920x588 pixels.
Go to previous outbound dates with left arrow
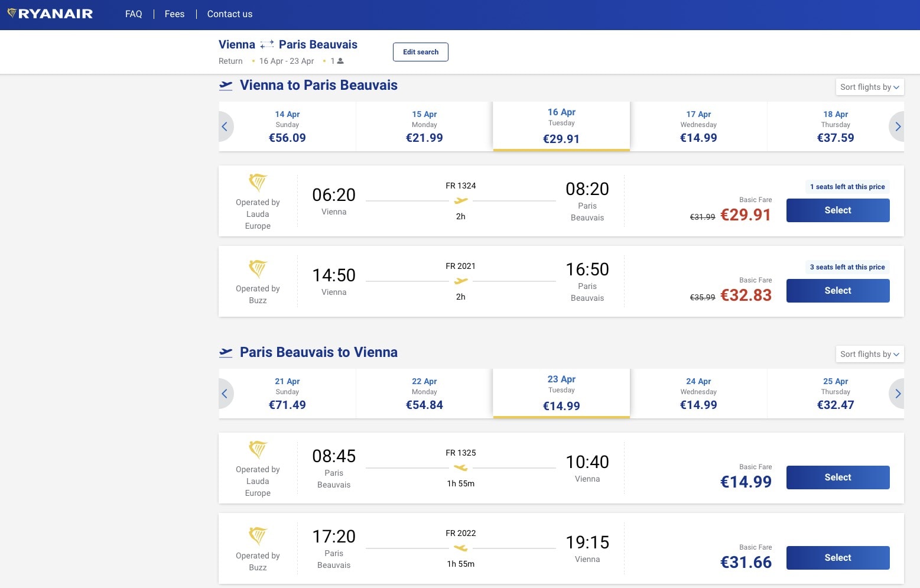coord(225,126)
